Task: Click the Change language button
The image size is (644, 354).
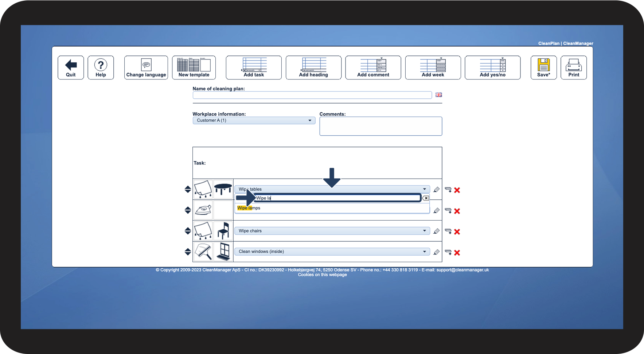Action: [x=146, y=67]
